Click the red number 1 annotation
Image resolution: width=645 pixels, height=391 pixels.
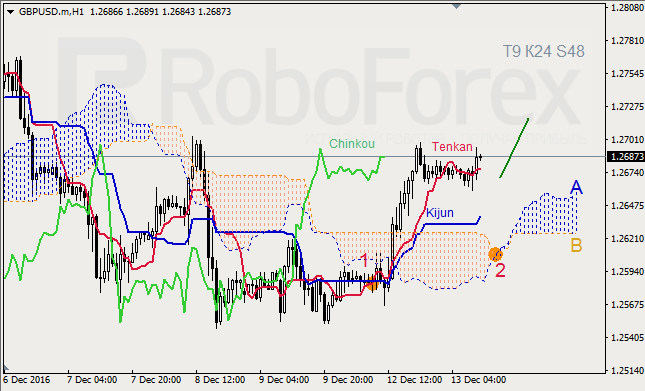click(364, 260)
